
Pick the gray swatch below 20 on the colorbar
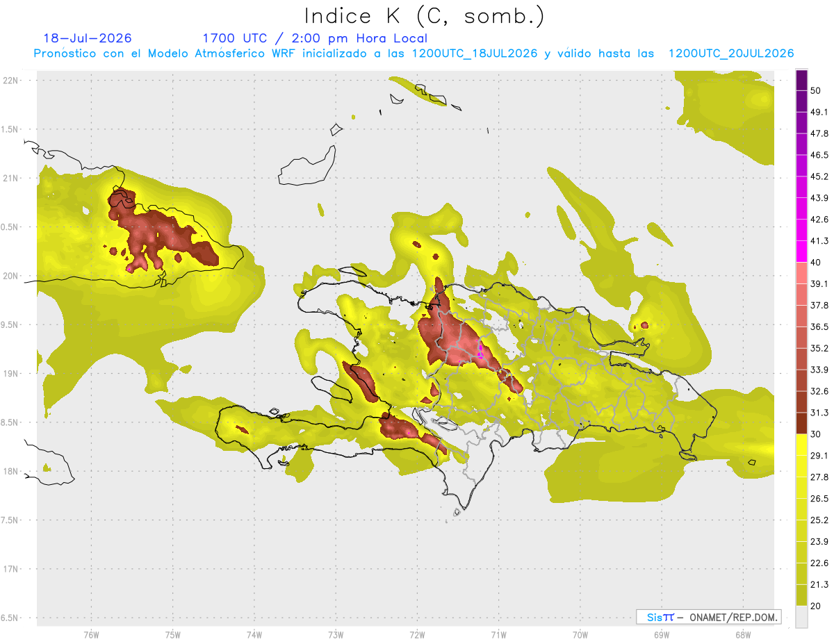pyautogui.click(x=801, y=617)
